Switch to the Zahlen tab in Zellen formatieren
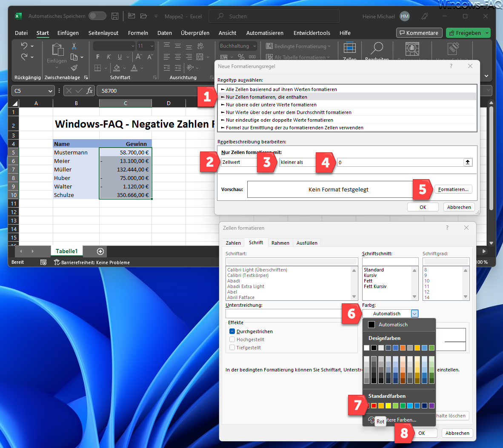This screenshot has height=448, width=503. pyautogui.click(x=233, y=243)
